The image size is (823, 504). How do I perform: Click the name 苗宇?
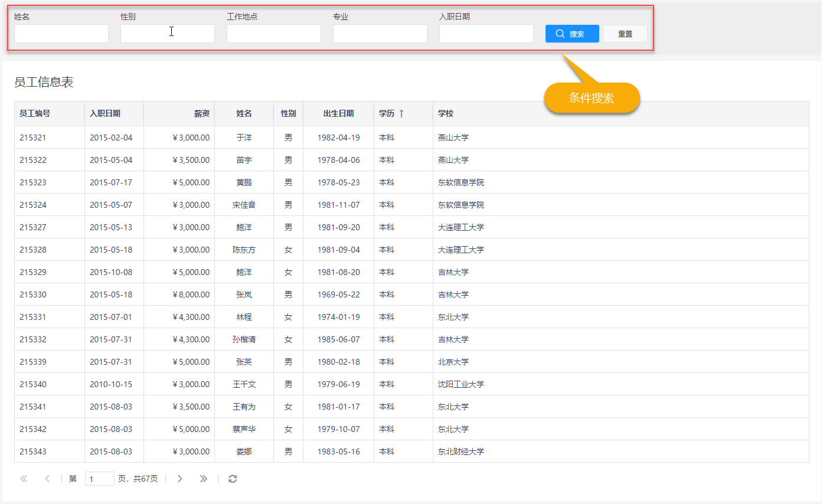click(x=244, y=160)
